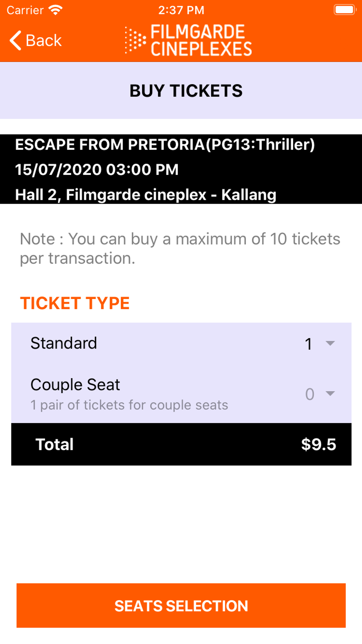Tap the $9.5 total amount
The width and height of the screenshot is (362, 644).
(x=318, y=444)
